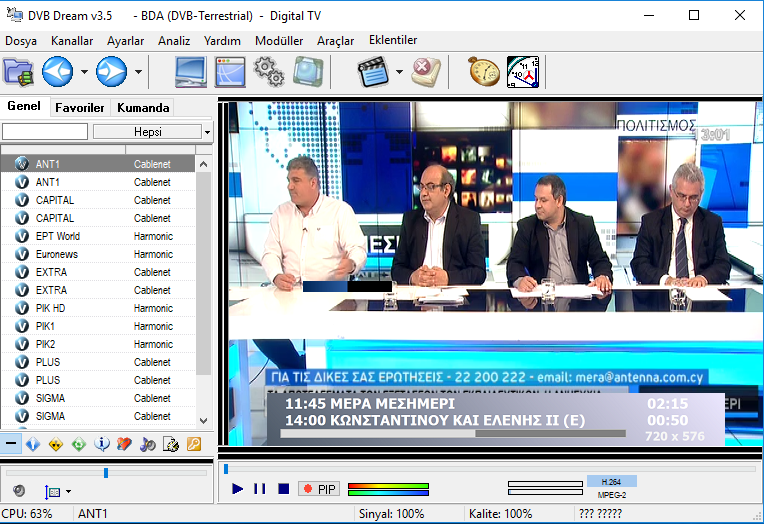Screen dimensions: 764x524
Task: Click the V icon next to PIK HD
Action: (21, 308)
